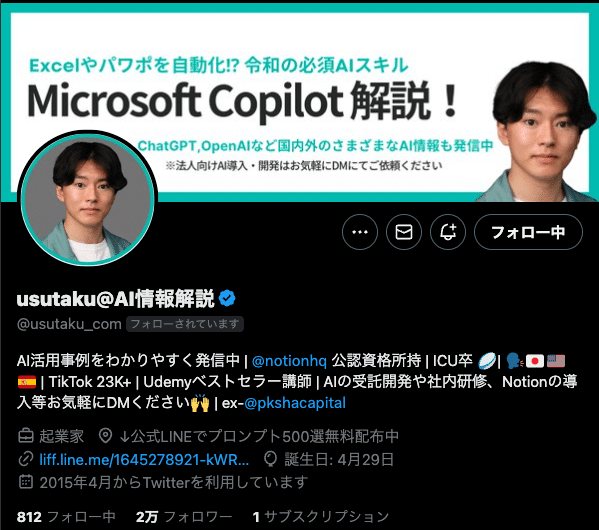Click the briefcase icon beside 起業家
This screenshot has width=599, height=530.
tap(26, 436)
